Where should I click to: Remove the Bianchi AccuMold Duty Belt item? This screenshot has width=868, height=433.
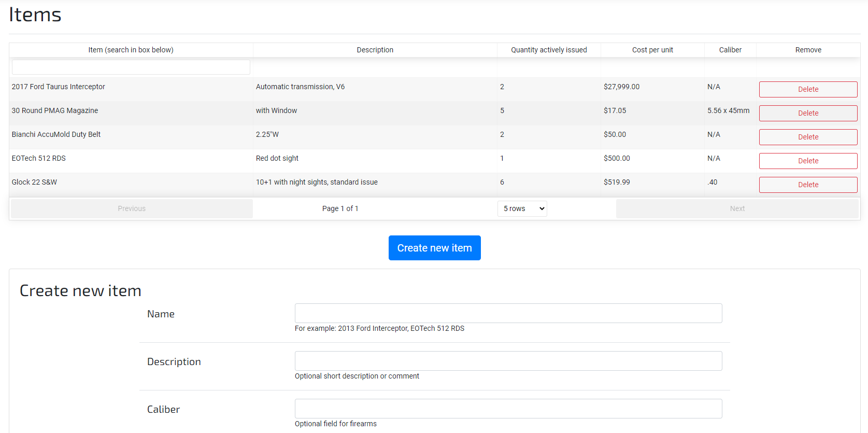(x=808, y=137)
